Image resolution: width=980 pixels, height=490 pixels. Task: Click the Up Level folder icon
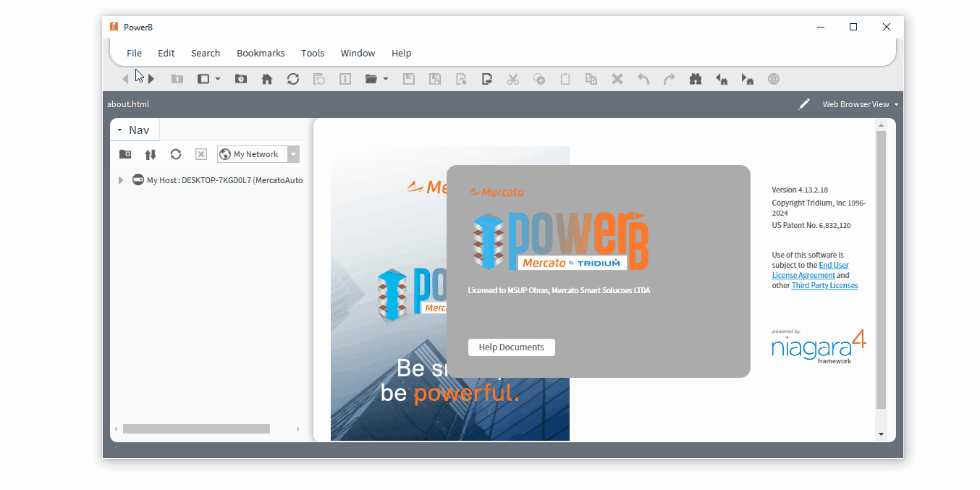click(x=177, y=79)
